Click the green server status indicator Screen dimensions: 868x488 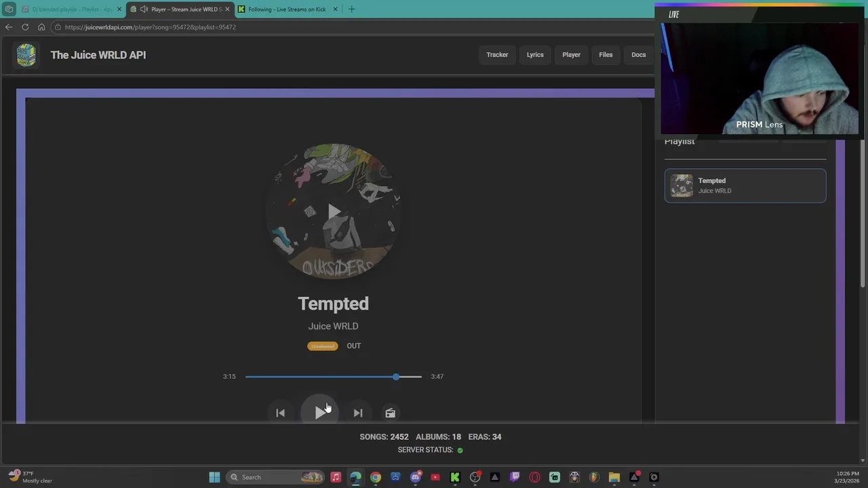click(460, 450)
